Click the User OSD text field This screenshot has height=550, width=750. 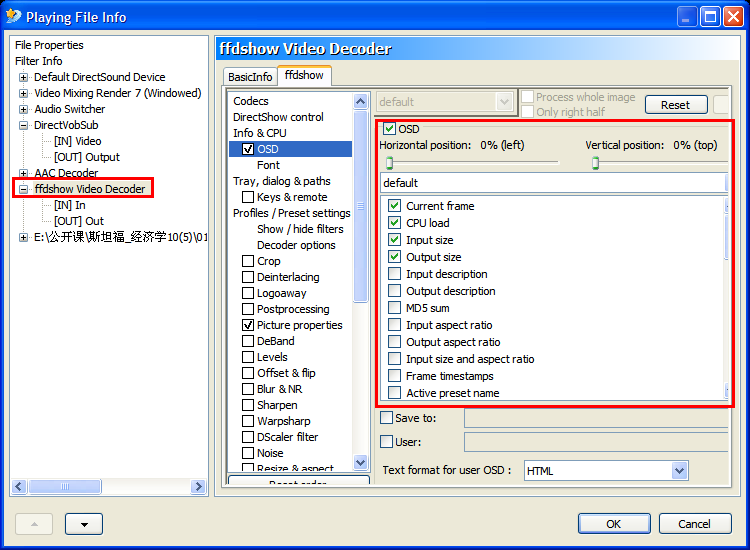point(596,442)
